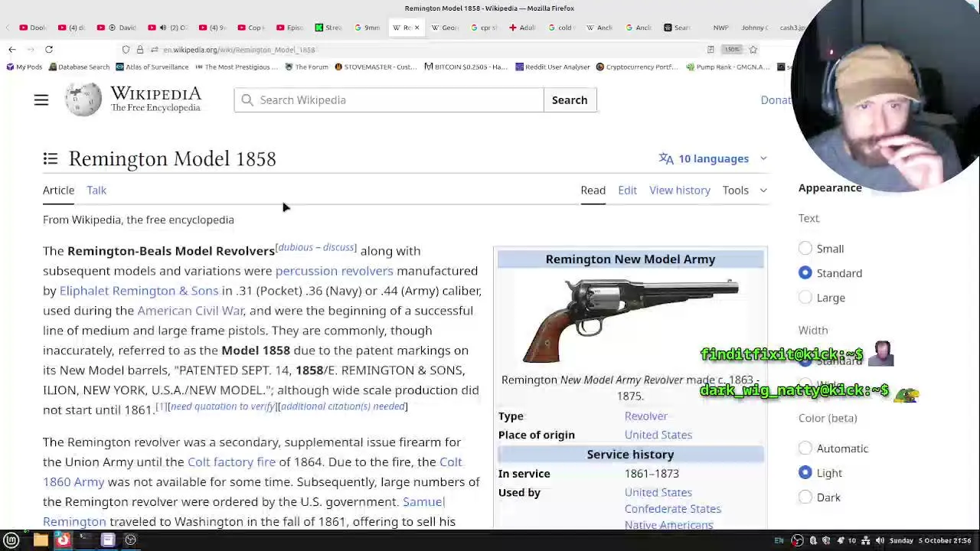This screenshot has width=980, height=551.
Task: Bookmark this page with the star icon
Action: (753, 50)
